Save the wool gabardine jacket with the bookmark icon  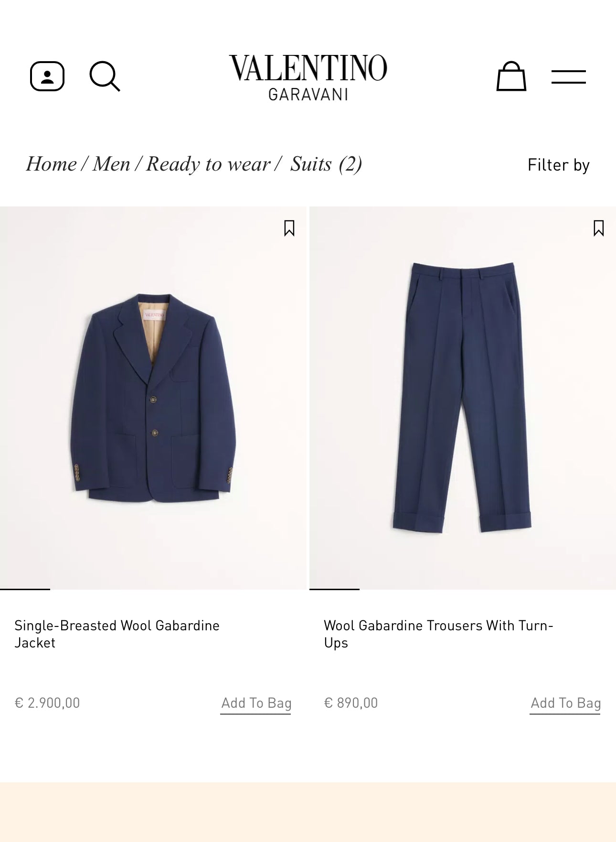(288, 228)
